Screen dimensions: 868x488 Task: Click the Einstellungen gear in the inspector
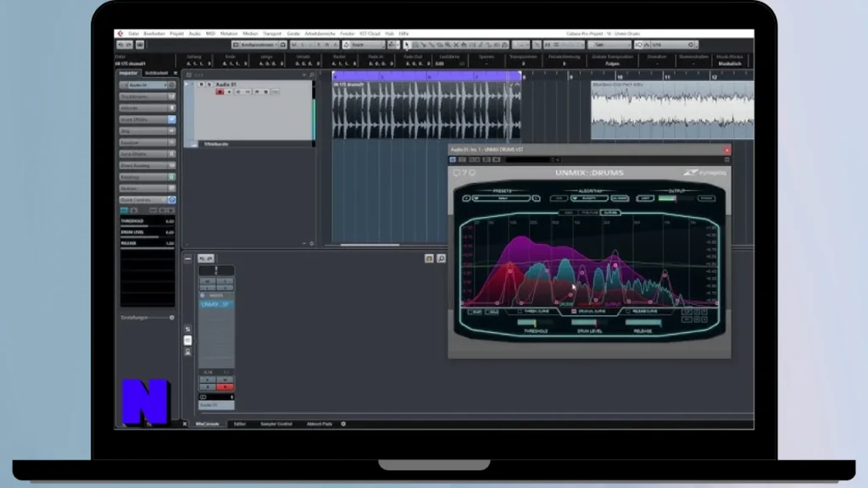point(171,318)
